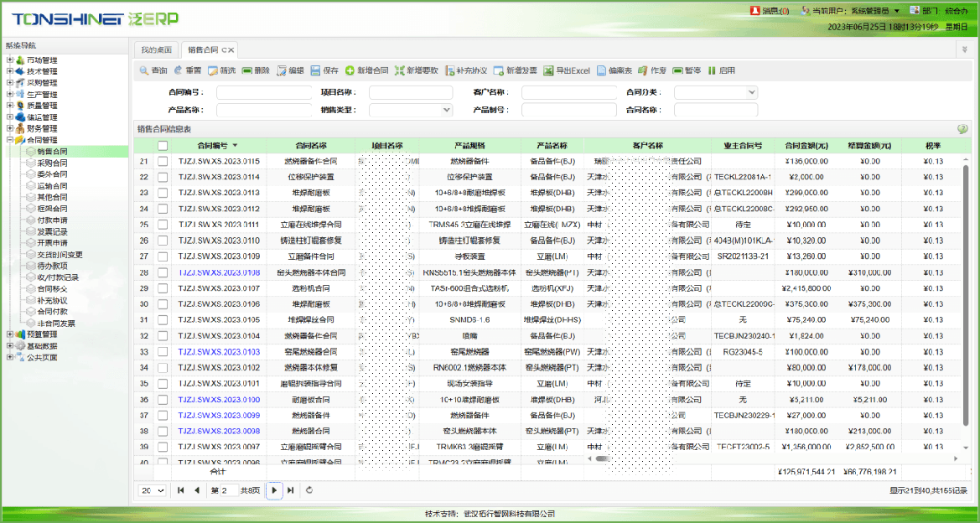Click the 启用 enable toolbar icon
980x523 pixels.
712,71
